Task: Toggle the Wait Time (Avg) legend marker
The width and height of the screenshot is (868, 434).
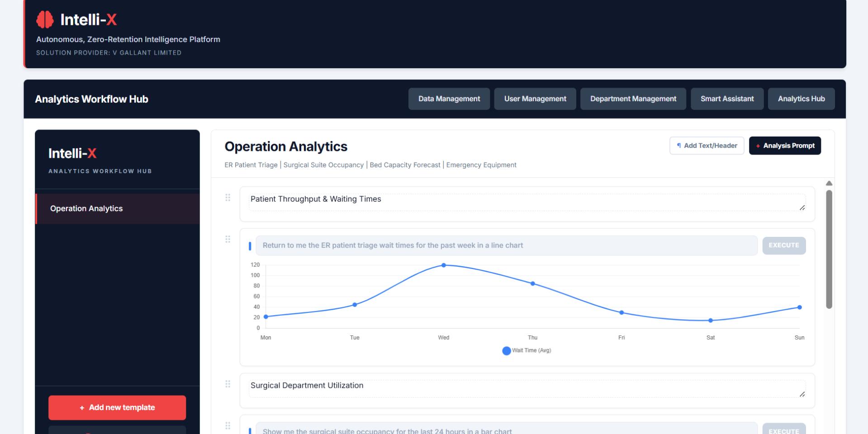Action: pyautogui.click(x=507, y=351)
